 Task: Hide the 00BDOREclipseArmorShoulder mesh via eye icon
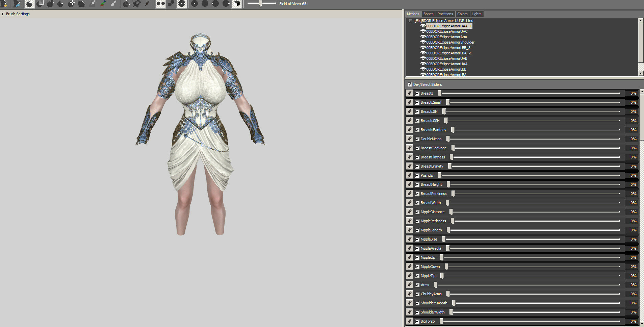point(423,42)
